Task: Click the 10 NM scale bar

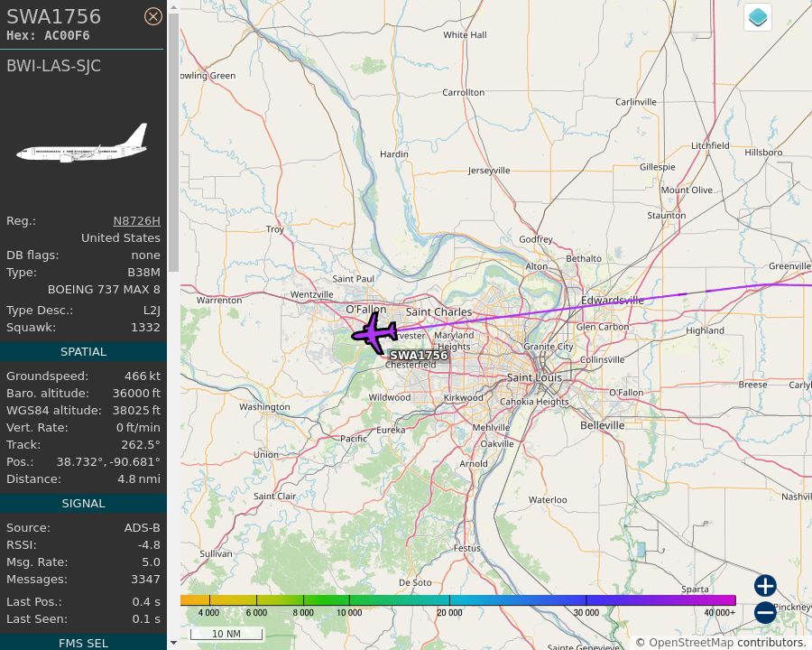Action: [226, 634]
